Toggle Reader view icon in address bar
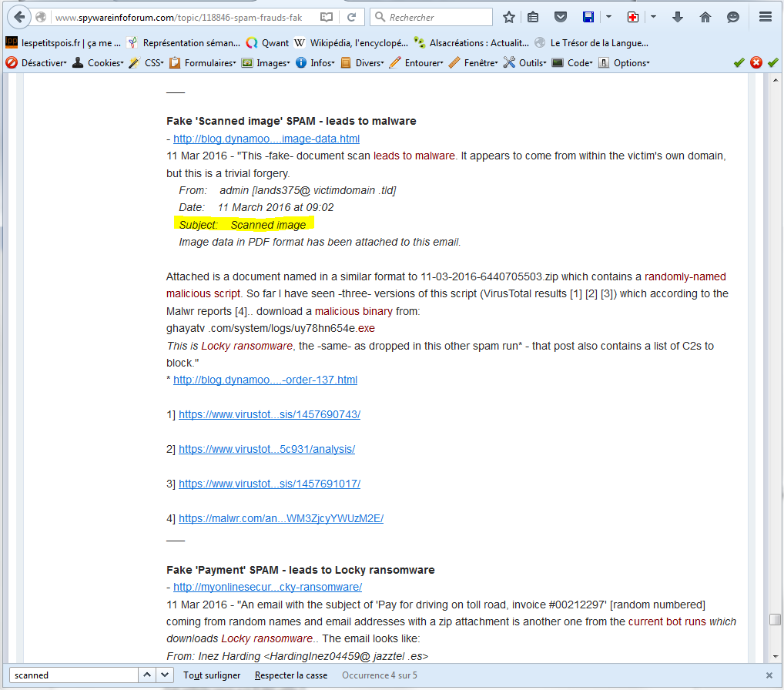 point(327,17)
